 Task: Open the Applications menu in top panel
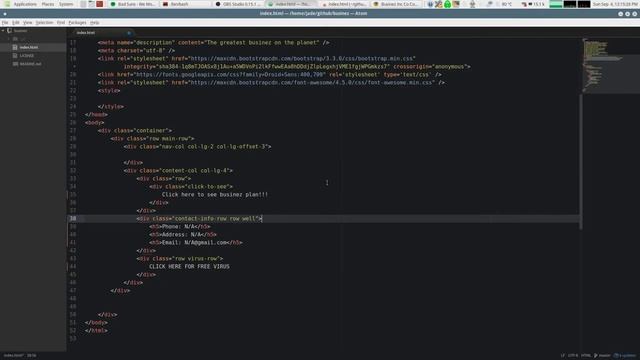tap(25, 4)
